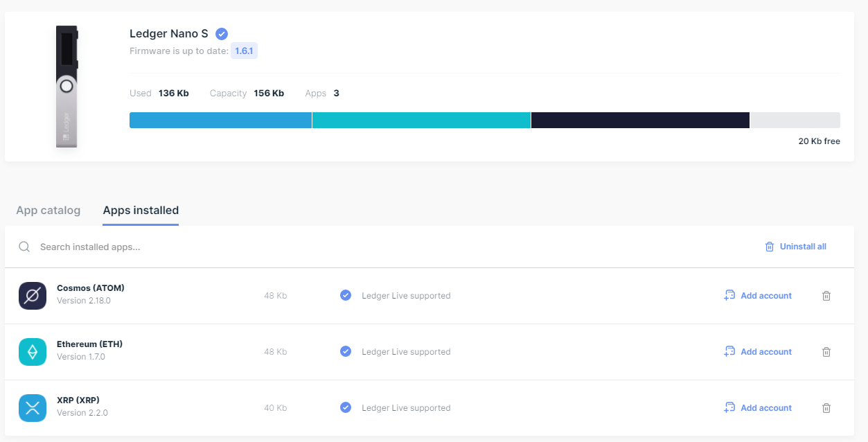Click the Ledger Live supported checkmark for XRP
The width and height of the screenshot is (868, 442).
coord(346,407)
